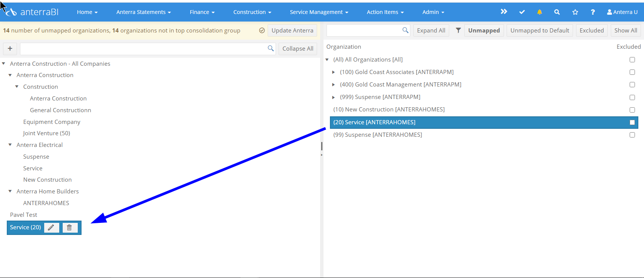Screen dimensions: 644x278
Task: Collapse the Anterra Electrical node
Action: point(10,145)
